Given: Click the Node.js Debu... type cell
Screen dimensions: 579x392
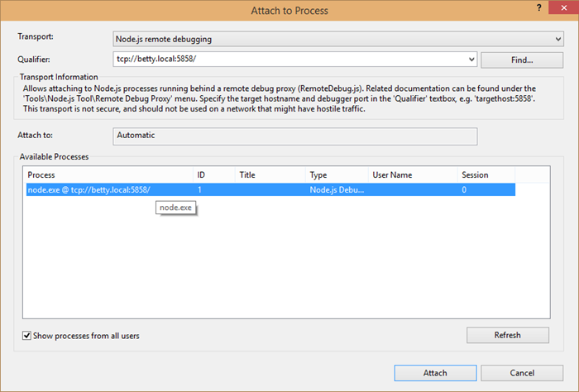Looking at the screenshot, I should 335,190.
